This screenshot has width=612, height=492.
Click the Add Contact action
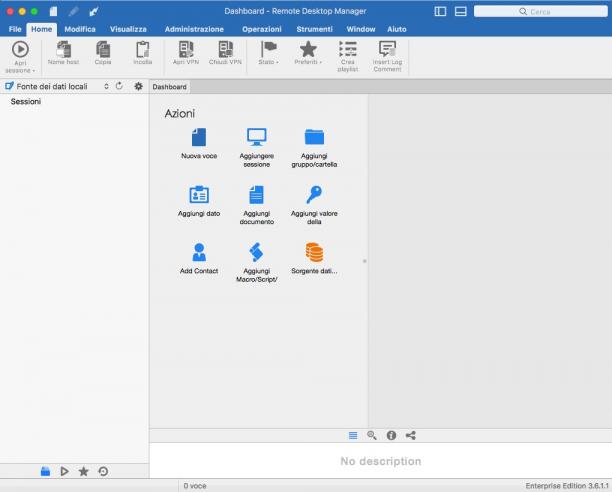[x=199, y=258]
